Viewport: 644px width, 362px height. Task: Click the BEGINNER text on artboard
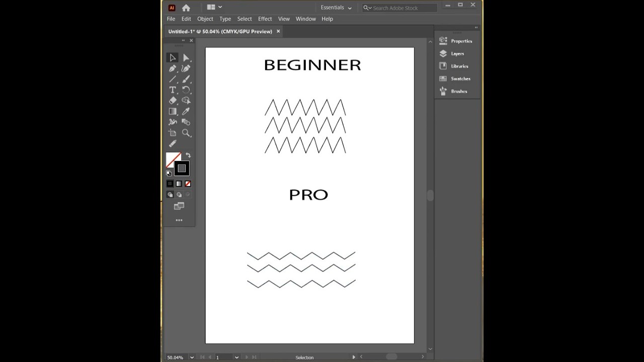[x=312, y=65]
